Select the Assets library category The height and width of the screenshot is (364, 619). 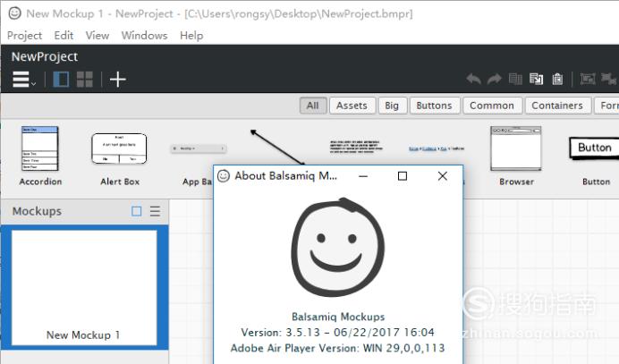pos(352,106)
